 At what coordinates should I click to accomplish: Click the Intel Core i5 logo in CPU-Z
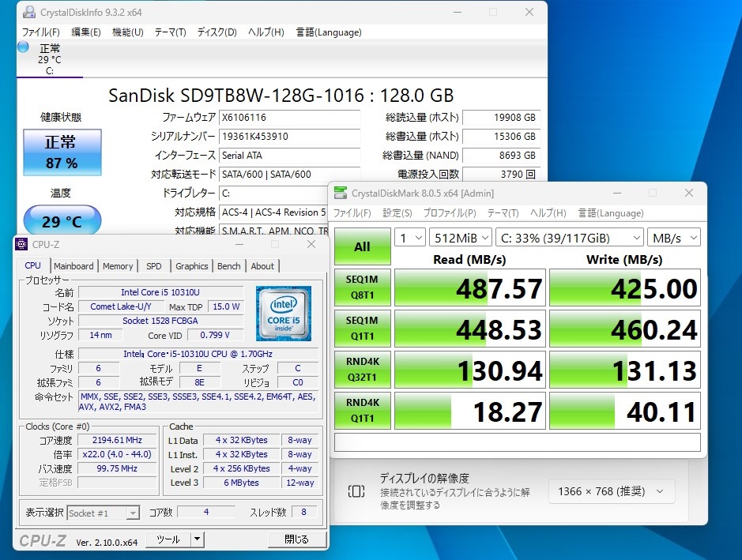pyautogui.click(x=284, y=314)
